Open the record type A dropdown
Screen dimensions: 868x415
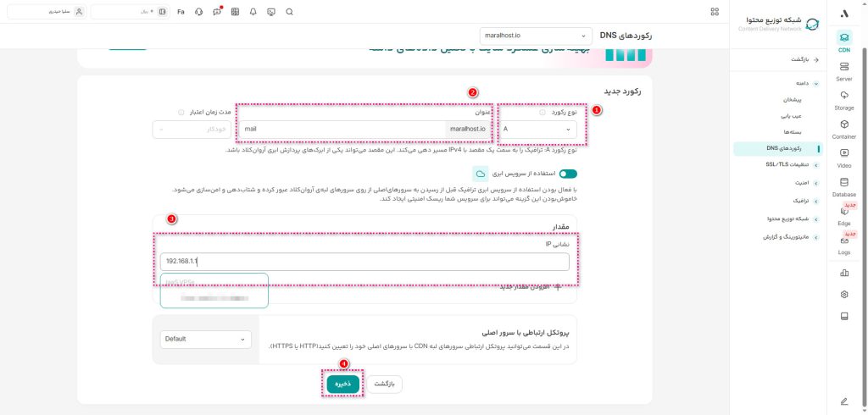coord(537,130)
